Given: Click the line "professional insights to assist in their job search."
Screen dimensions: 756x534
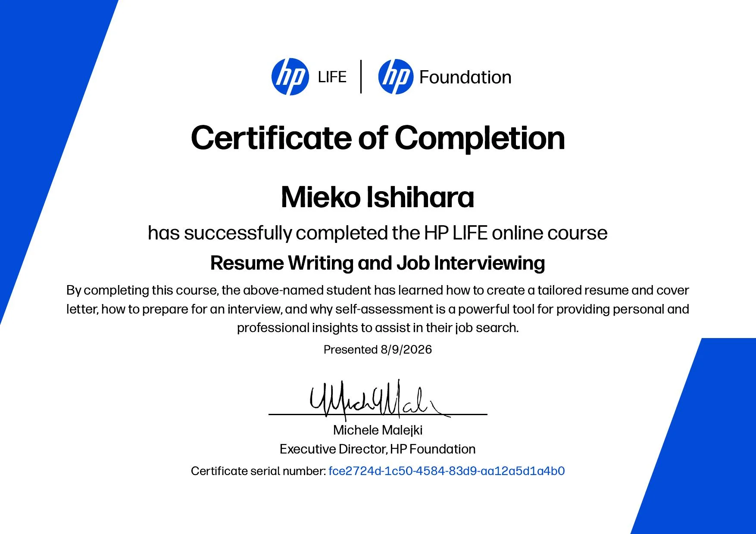Looking at the screenshot, I should click(378, 328).
